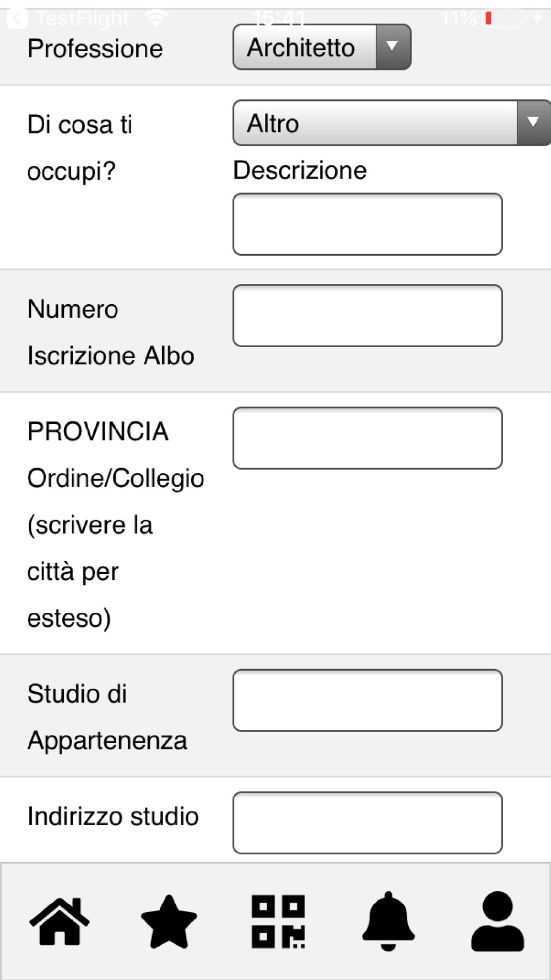Open the Professione dropdown showing Architetto
Viewport: 551px width, 980px height.
coord(322,47)
